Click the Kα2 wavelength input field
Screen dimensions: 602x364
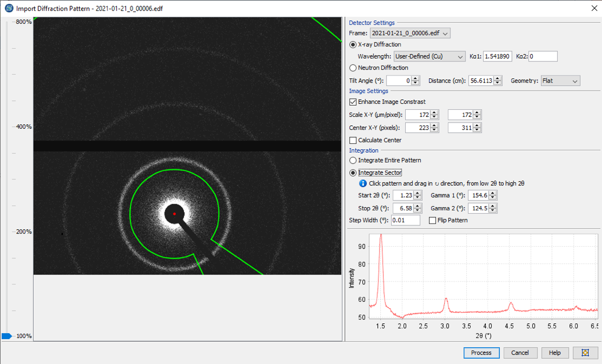click(x=543, y=56)
